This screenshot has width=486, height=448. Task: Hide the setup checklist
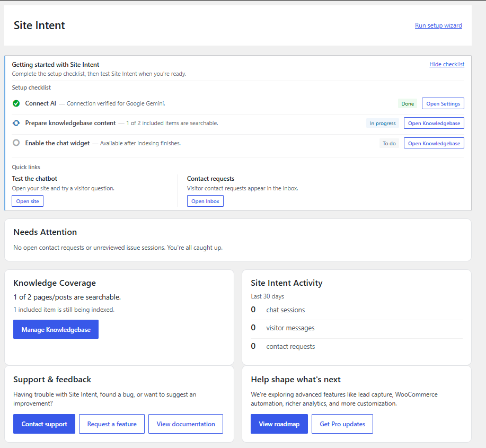(x=447, y=64)
